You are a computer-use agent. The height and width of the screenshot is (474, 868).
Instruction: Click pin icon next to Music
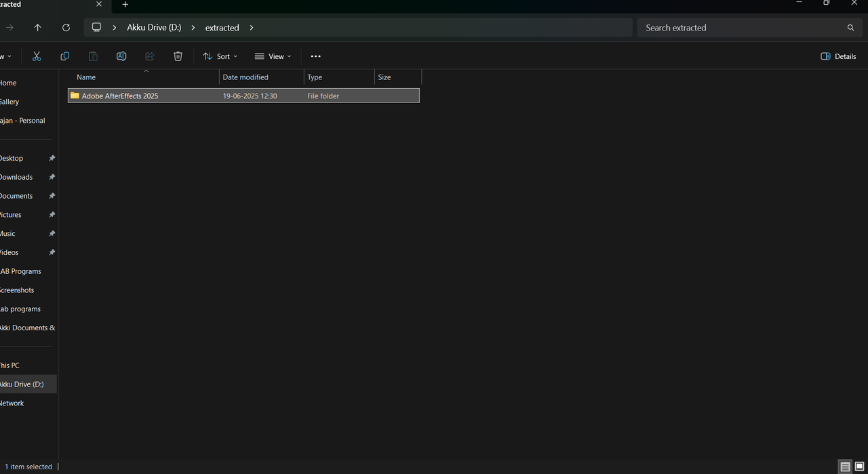52,233
